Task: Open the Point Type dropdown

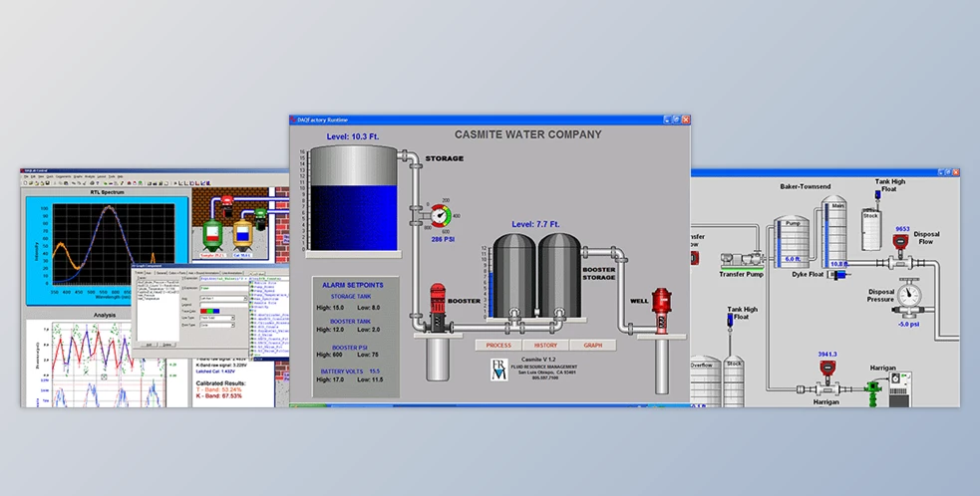Action: click(217, 325)
